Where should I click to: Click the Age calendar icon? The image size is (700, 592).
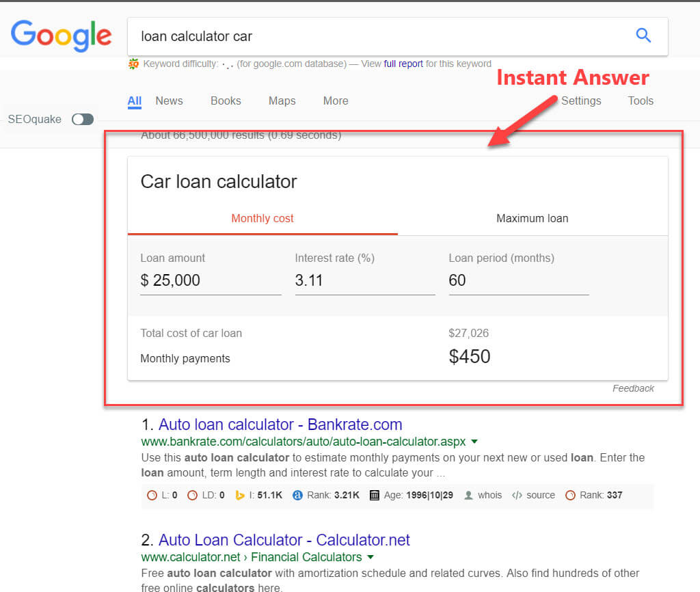pos(375,495)
